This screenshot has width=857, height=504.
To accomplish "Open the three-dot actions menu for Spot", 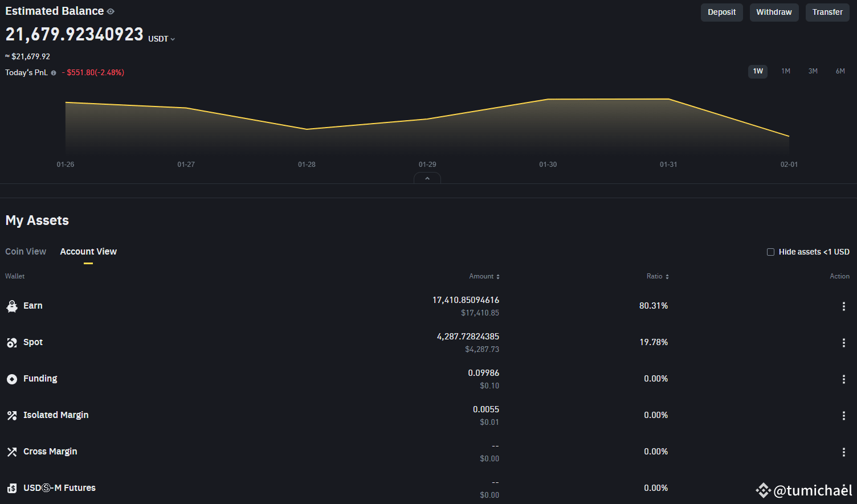I will [844, 343].
